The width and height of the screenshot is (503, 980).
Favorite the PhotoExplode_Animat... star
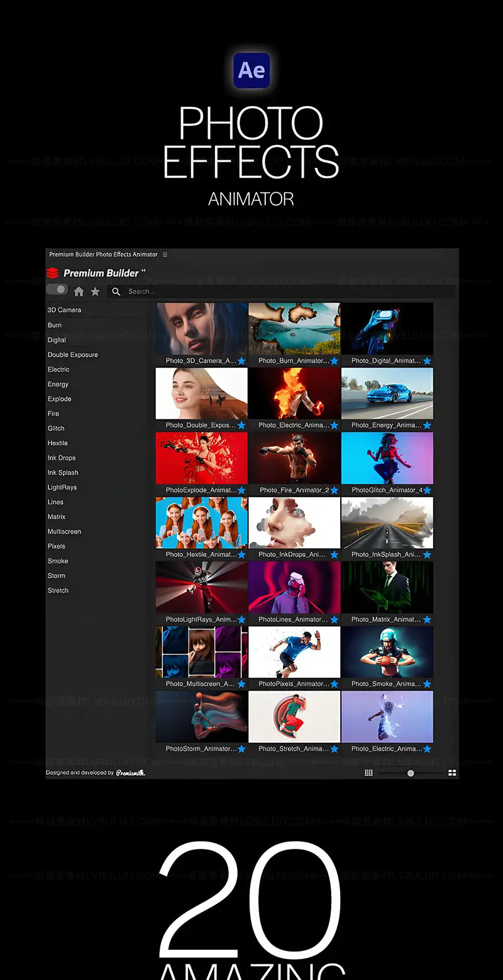241,490
